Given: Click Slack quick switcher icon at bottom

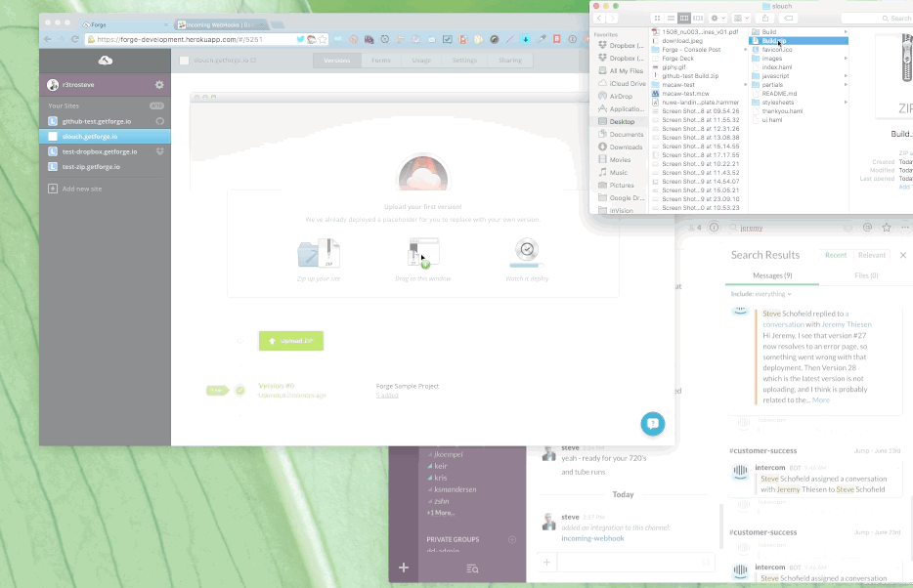Looking at the screenshot, I should (472, 568).
